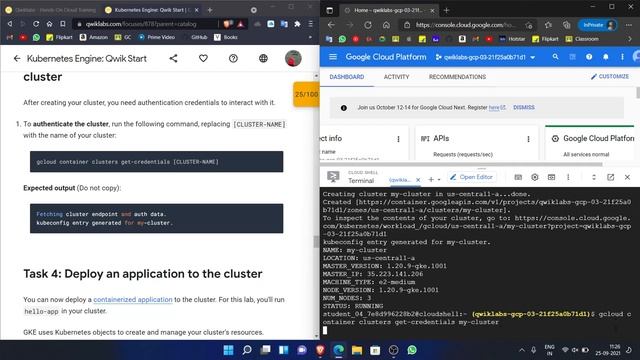
Task: Refresh the Google Cloud console page in Edge
Action: [368, 25]
